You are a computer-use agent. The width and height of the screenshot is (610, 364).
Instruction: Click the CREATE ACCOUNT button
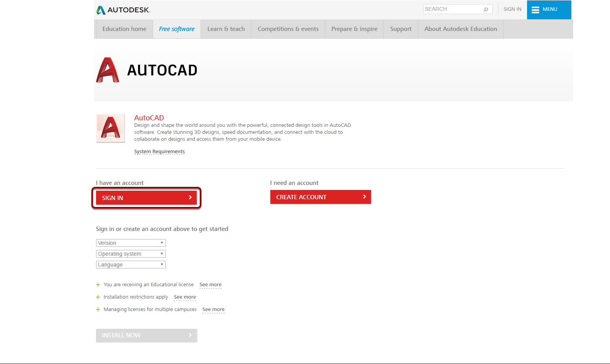click(321, 197)
